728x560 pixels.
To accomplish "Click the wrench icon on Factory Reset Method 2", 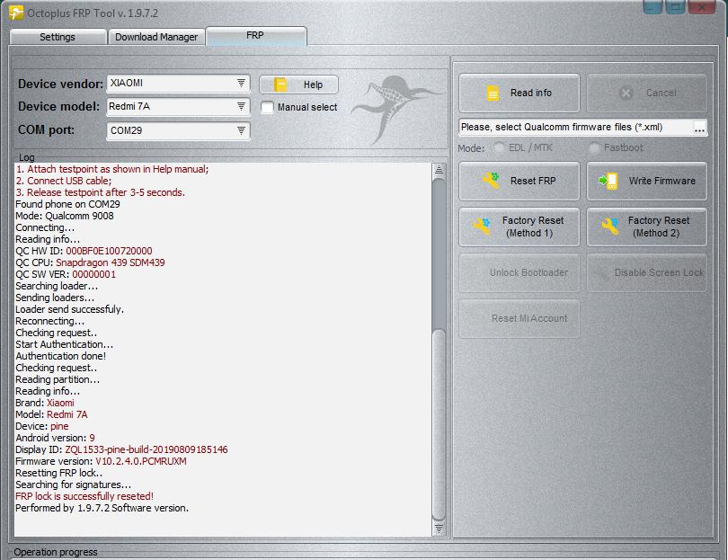I will [x=609, y=227].
